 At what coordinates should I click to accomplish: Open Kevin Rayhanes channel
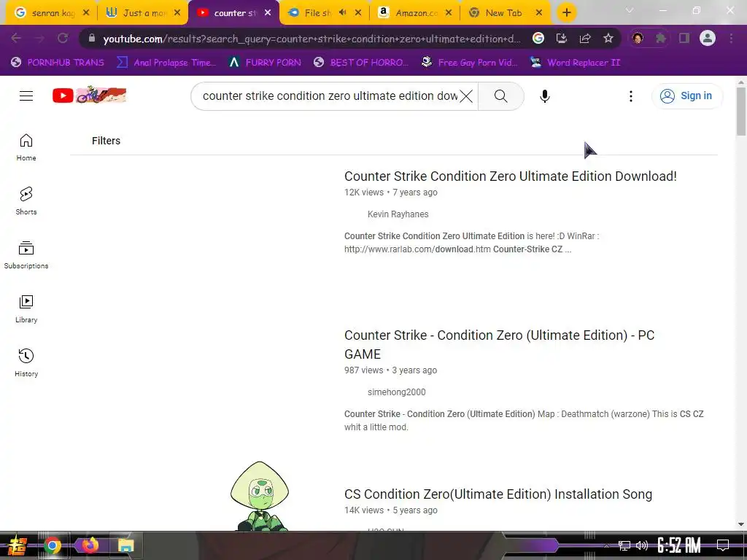398,214
